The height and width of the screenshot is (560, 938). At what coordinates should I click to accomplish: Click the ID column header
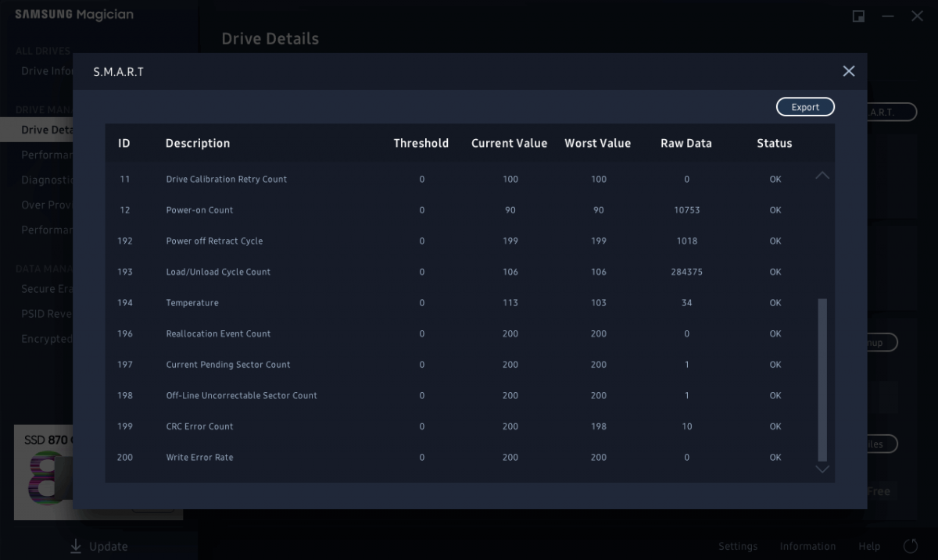click(x=124, y=143)
